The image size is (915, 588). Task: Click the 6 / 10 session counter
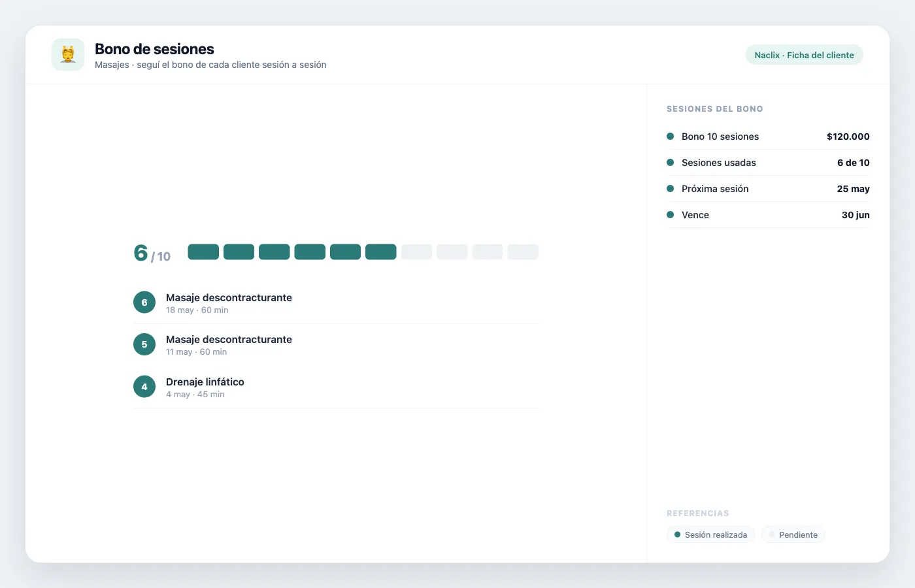pyautogui.click(x=152, y=253)
